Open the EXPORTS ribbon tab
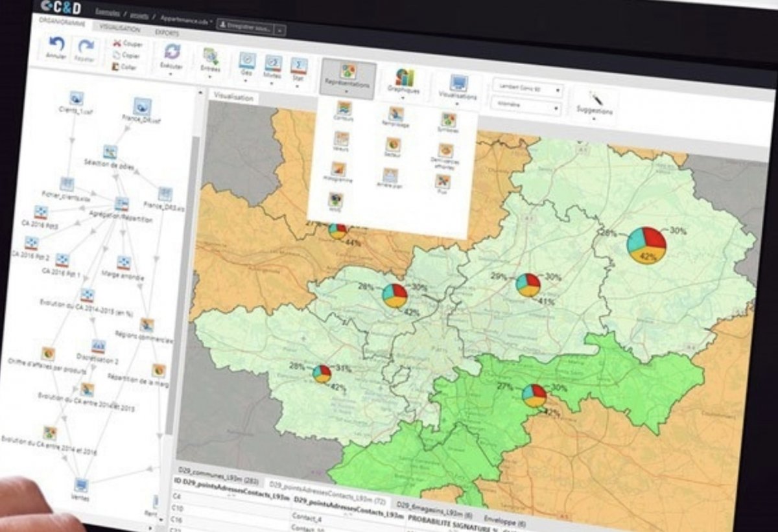The image size is (778, 532). (x=167, y=31)
